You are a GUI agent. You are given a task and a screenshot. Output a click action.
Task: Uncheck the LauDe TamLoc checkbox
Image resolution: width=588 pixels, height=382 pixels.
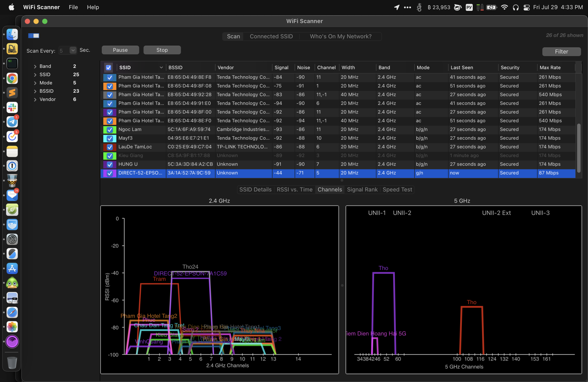tap(110, 147)
